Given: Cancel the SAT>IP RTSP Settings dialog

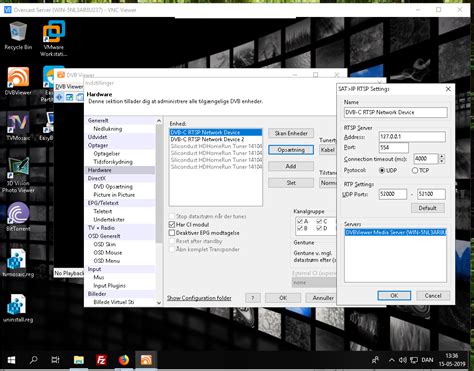Looking at the screenshot, I should [433, 296].
